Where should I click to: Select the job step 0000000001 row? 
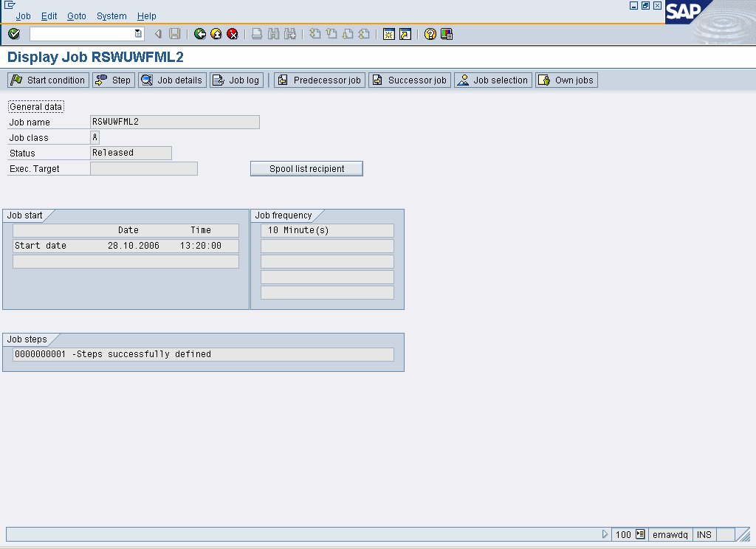203,354
